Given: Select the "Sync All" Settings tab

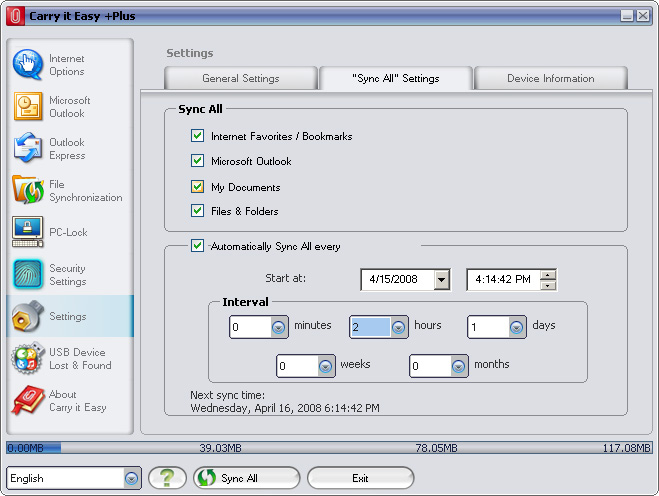Looking at the screenshot, I should (x=395, y=78).
